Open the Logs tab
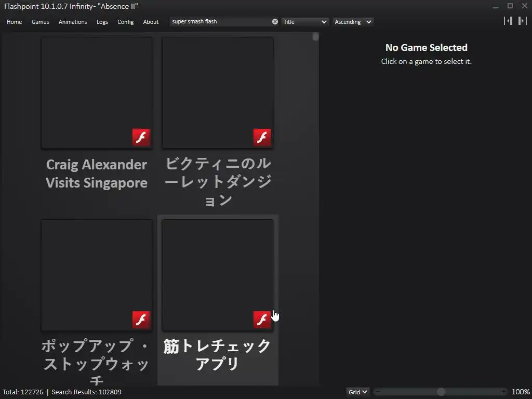The width and height of the screenshot is (532, 399). click(x=102, y=22)
